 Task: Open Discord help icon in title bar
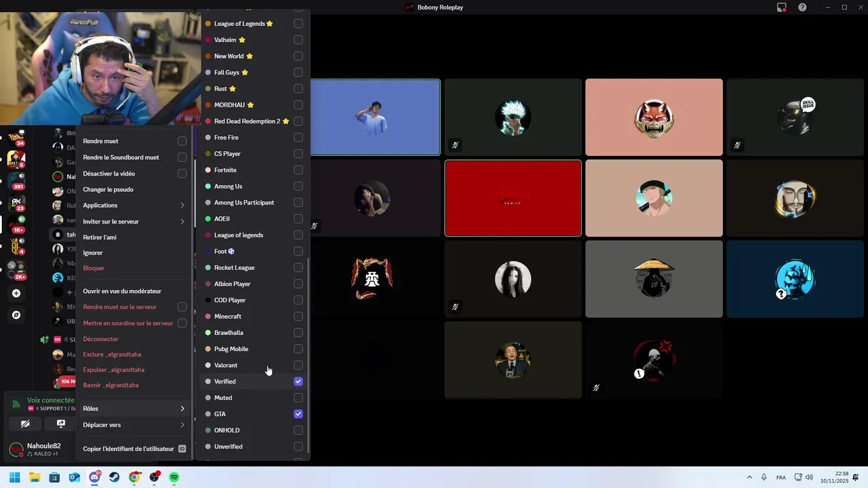[802, 7]
